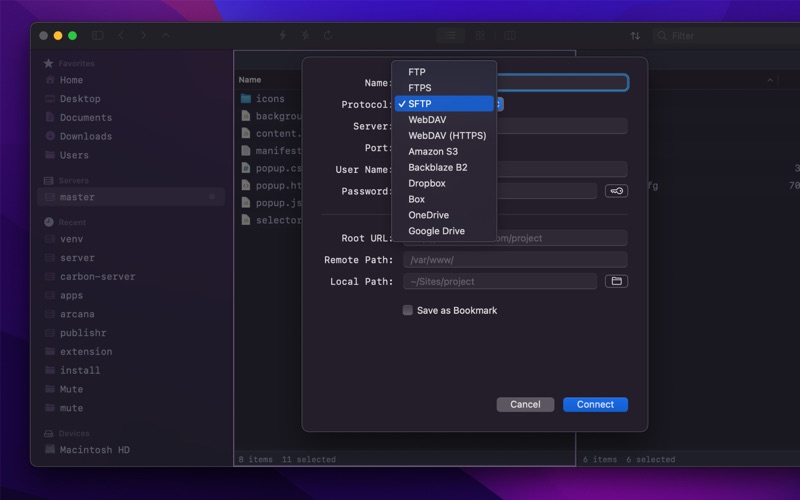The height and width of the screenshot is (500, 800).
Task: Click the Name column header
Action: click(x=250, y=80)
